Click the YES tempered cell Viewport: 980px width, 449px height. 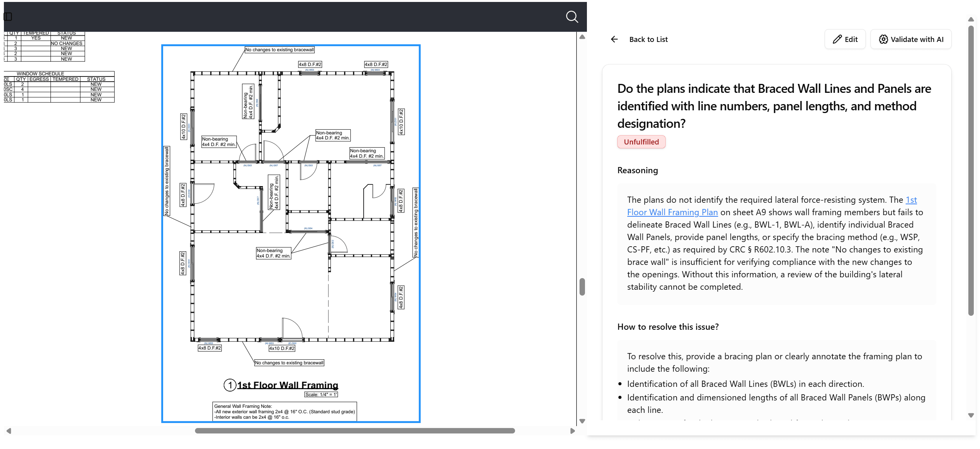[x=36, y=38]
